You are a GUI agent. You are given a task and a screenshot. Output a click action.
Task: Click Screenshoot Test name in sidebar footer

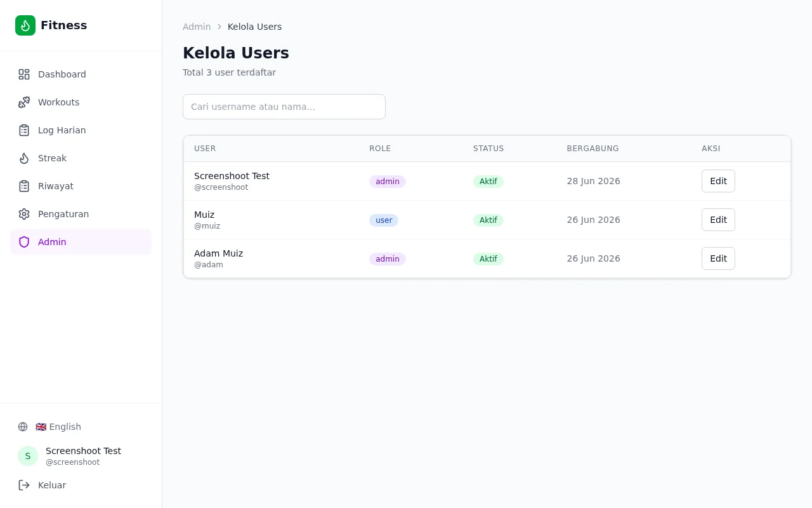(x=83, y=451)
